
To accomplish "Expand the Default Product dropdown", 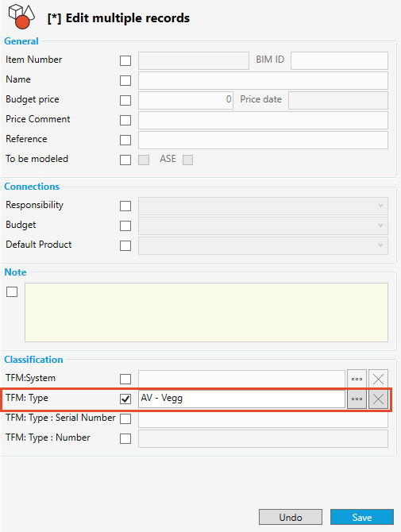I will (263, 245).
